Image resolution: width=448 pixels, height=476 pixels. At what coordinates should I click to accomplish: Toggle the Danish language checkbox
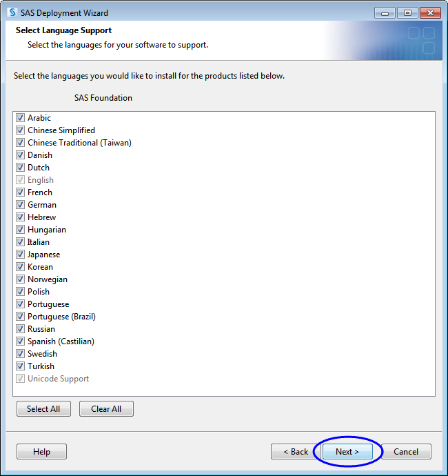20,155
